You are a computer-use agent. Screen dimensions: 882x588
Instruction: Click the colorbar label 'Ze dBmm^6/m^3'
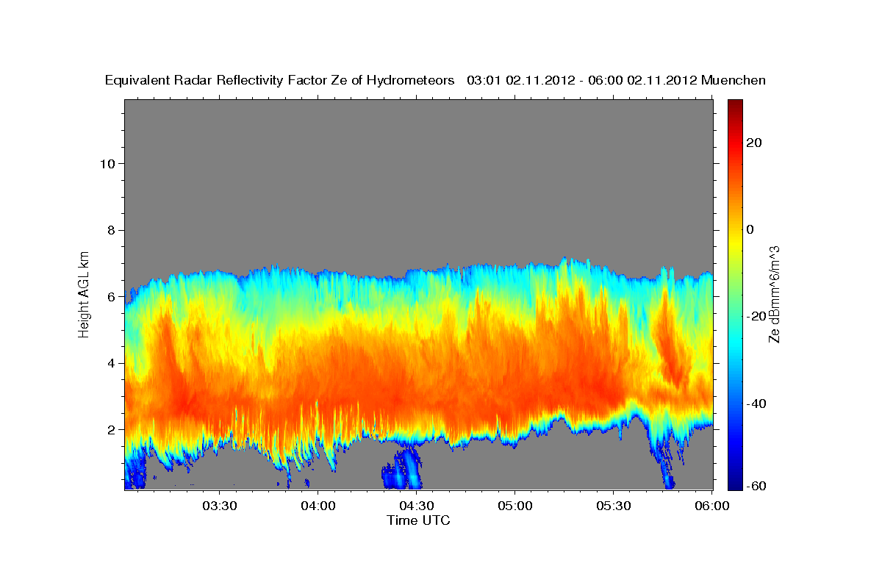(x=774, y=294)
